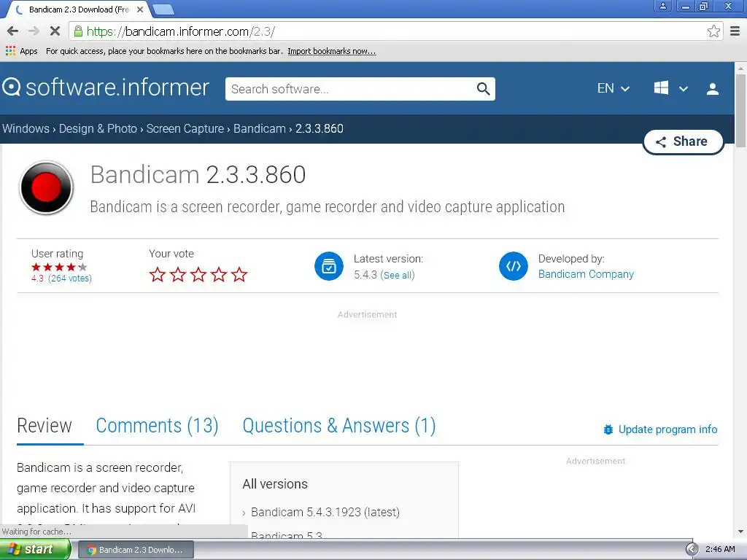The height and width of the screenshot is (560, 747).
Task: Open the Bandicam Company developer link
Action: click(586, 274)
